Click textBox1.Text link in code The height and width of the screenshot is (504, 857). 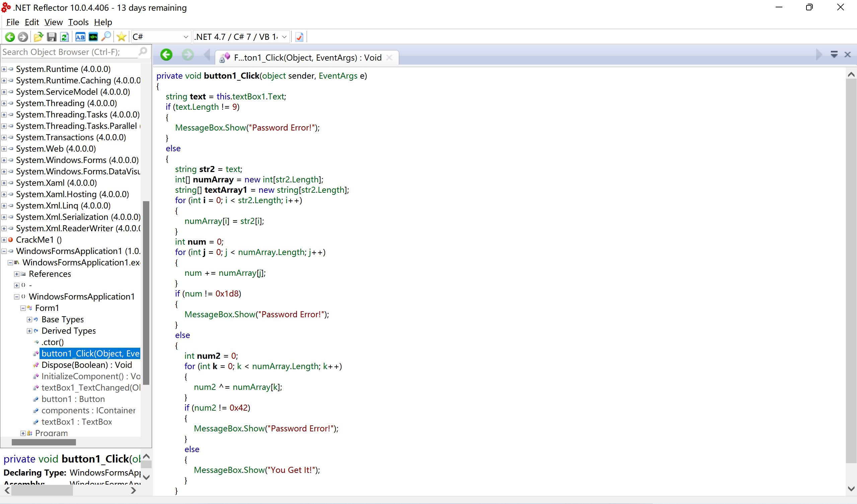259,96
